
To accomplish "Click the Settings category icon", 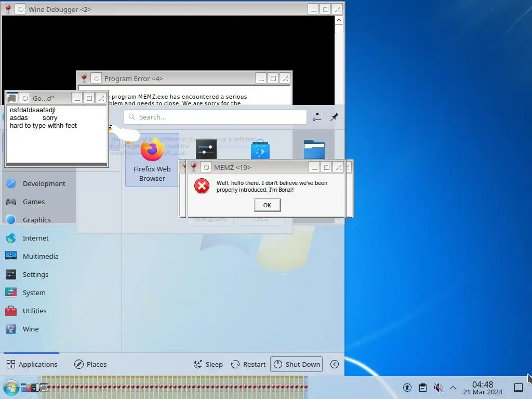I will pos(11,274).
